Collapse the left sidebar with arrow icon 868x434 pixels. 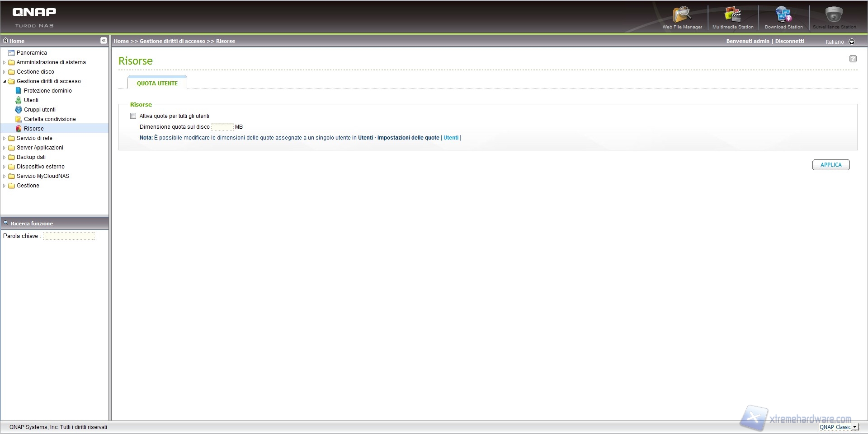click(104, 41)
